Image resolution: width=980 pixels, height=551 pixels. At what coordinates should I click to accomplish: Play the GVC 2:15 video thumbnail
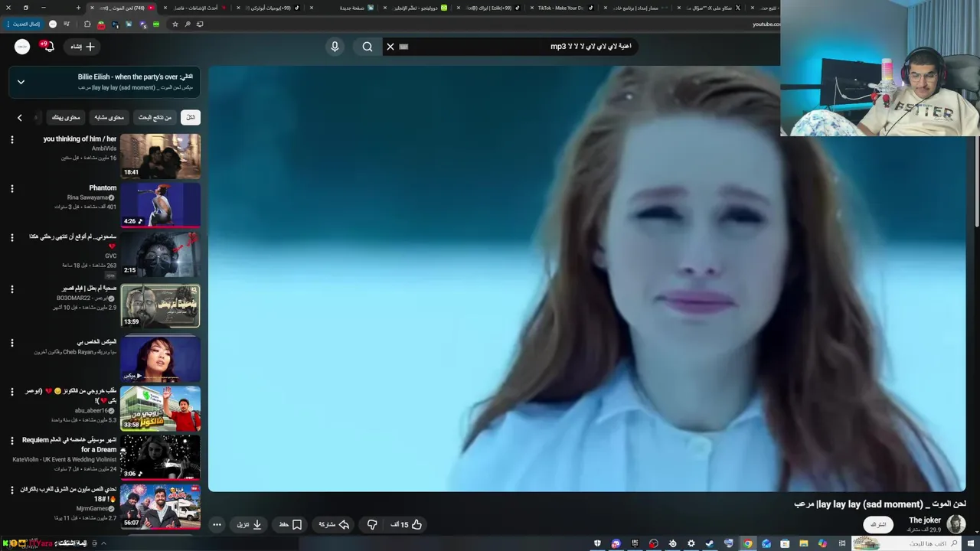pos(160,255)
